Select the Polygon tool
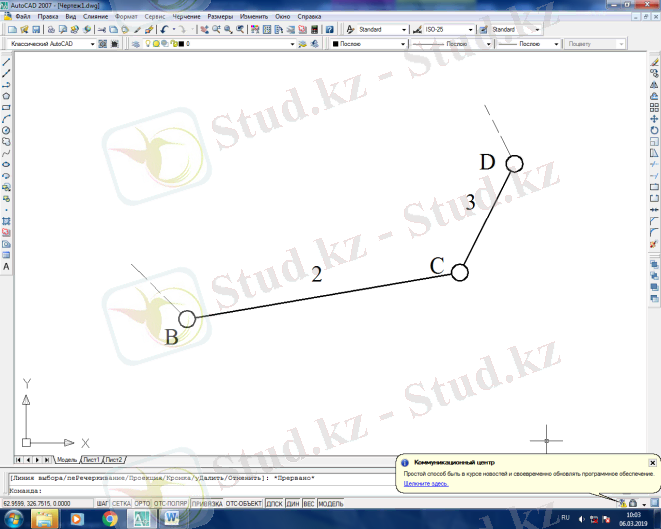 [x=6, y=96]
